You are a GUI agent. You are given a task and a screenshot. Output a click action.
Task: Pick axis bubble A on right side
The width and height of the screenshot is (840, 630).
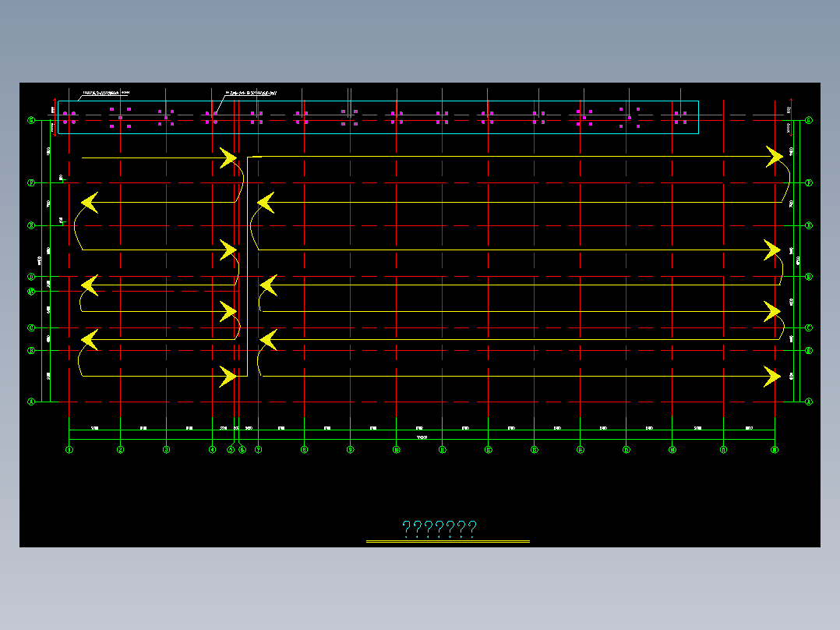pos(809,402)
